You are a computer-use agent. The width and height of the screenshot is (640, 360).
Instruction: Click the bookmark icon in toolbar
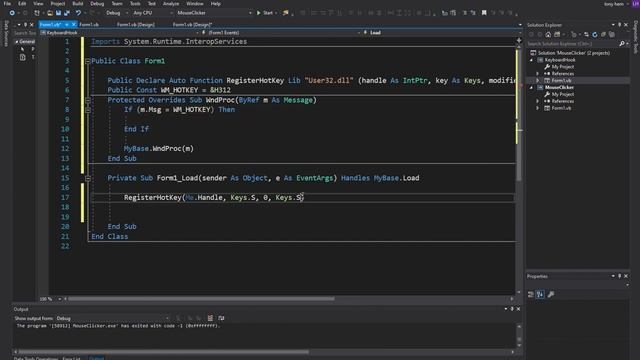tap(484, 13)
